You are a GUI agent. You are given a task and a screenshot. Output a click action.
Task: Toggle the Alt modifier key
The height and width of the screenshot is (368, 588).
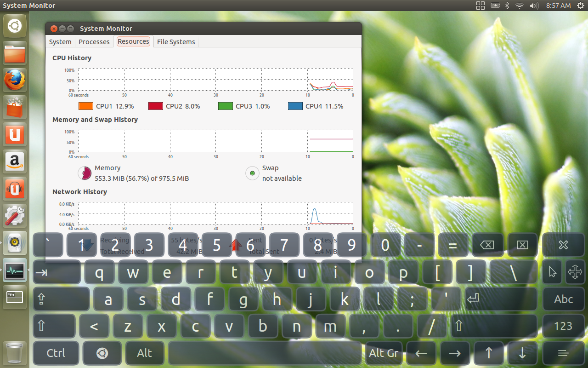point(145,353)
